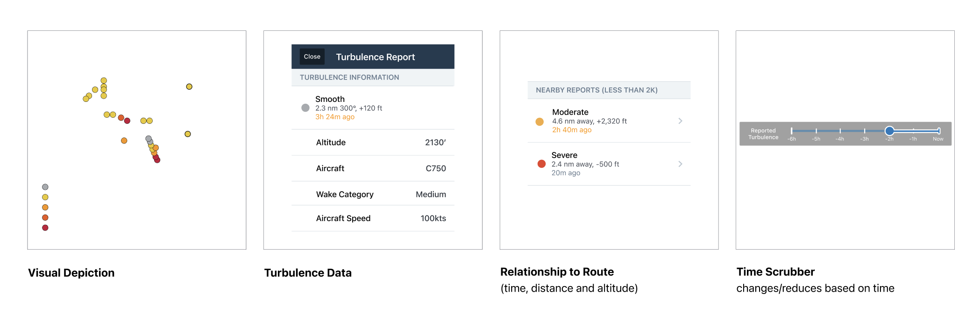Tap the red Severe report indicator dot
The height and width of the screenshot is (316, 980).
[541, 164]
